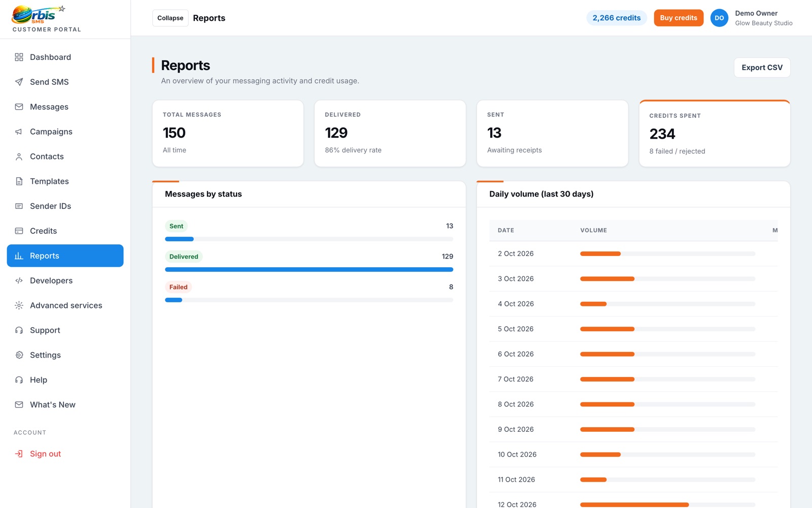Click the Contacts person icon
812x508 pixels.
tap(19, 156)
